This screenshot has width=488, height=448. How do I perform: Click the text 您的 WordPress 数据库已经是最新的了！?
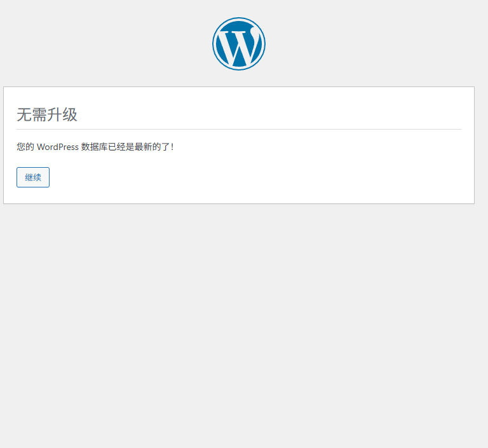[x=95, y=147]
